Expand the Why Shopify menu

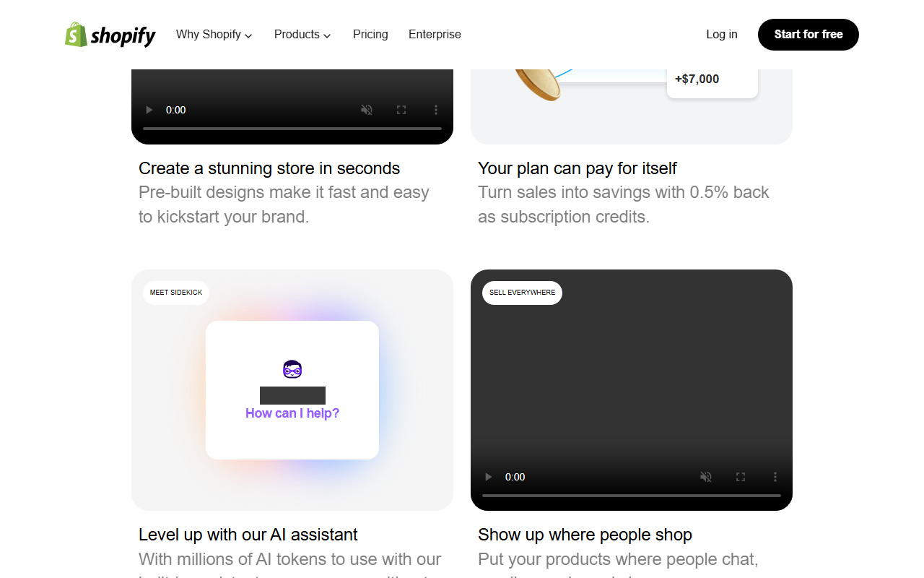pyautogui.click(x=214, y=35)
